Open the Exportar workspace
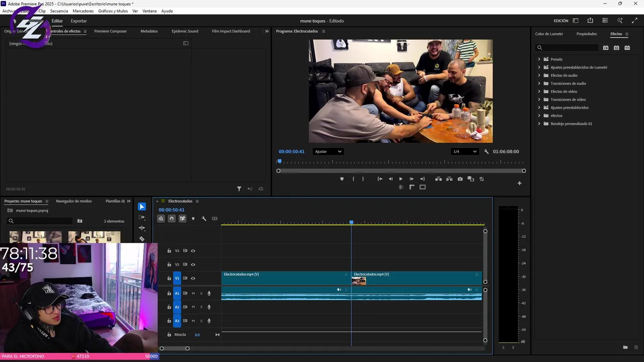Image resolution: width=644 pixels, height=362 pixels. [78, 21]
